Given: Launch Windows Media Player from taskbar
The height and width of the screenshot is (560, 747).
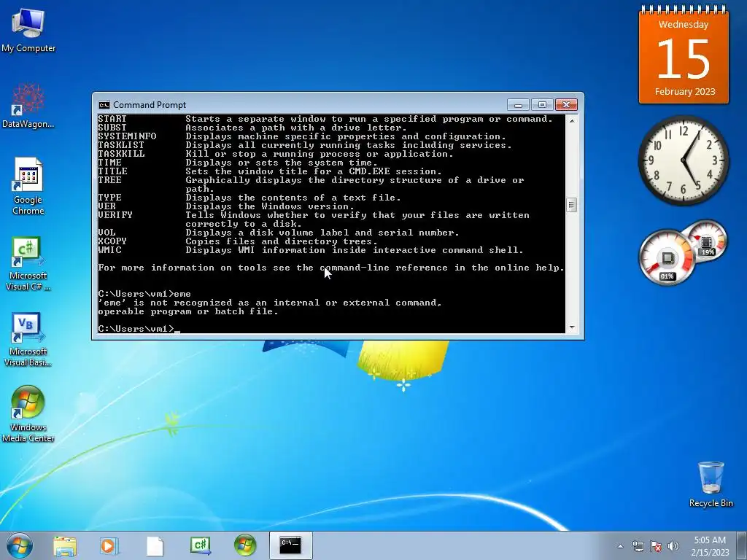Looking at the screenshot, I should 109,545.
